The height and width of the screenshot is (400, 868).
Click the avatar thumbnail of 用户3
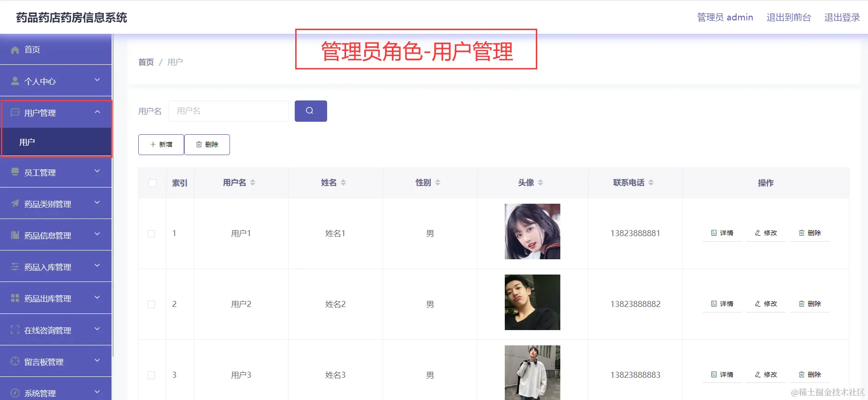[533, 373]
